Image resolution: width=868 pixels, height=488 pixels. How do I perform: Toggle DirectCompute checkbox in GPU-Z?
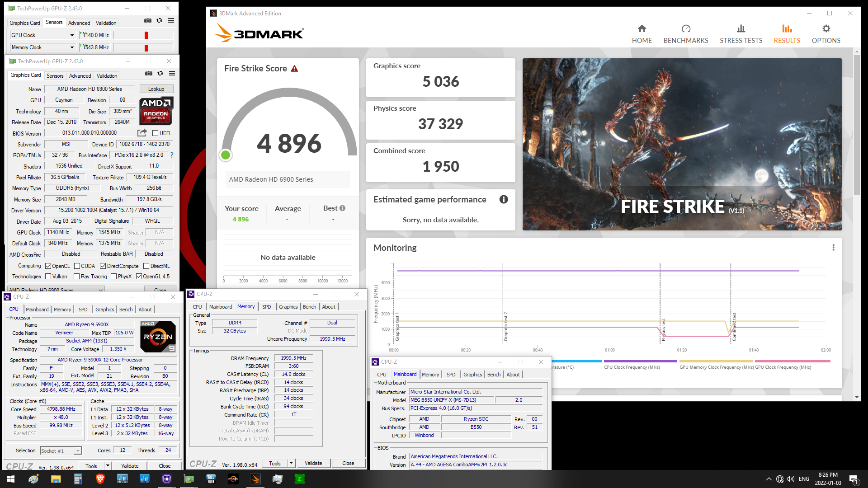pos(103,266)
